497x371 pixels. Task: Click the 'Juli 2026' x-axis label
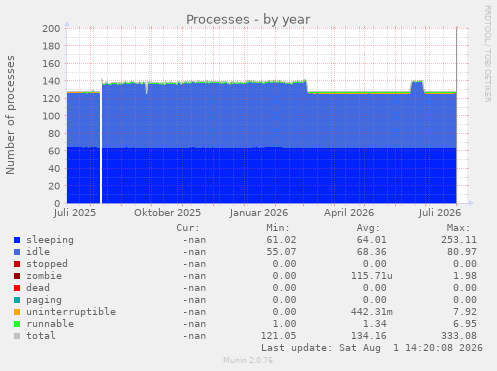[x=440, y=213]
